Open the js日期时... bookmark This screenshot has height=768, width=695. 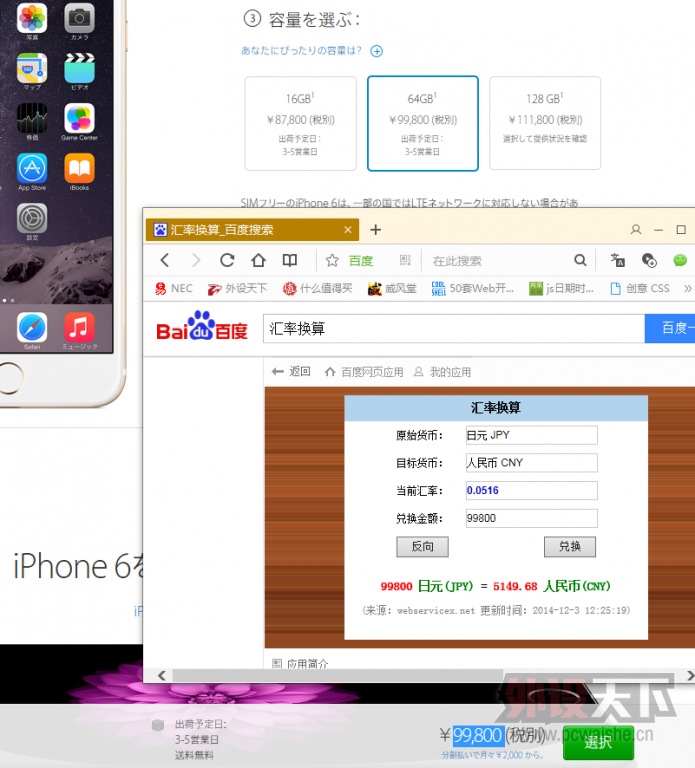click(561, 288)
